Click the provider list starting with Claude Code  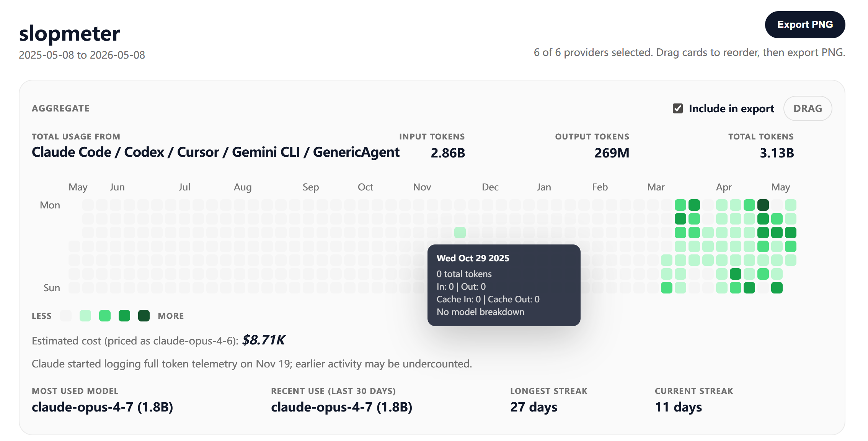click(215, 152)
